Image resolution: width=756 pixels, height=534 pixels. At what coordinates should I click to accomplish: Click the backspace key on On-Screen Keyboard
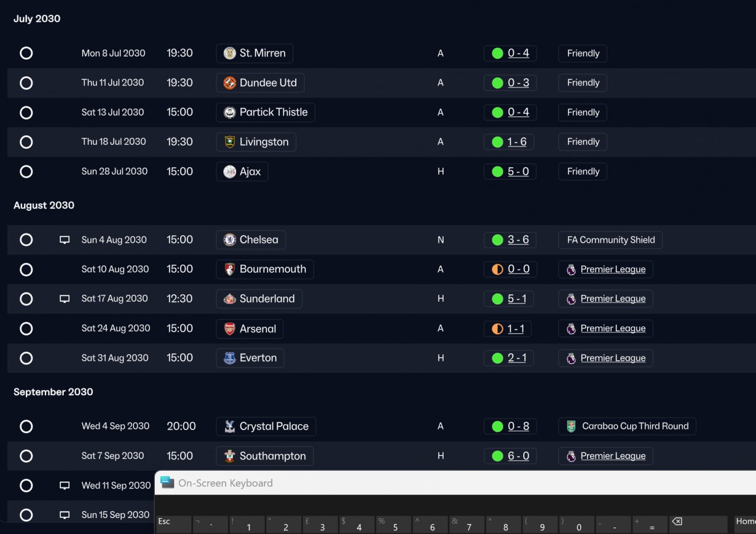click(698, 525)
